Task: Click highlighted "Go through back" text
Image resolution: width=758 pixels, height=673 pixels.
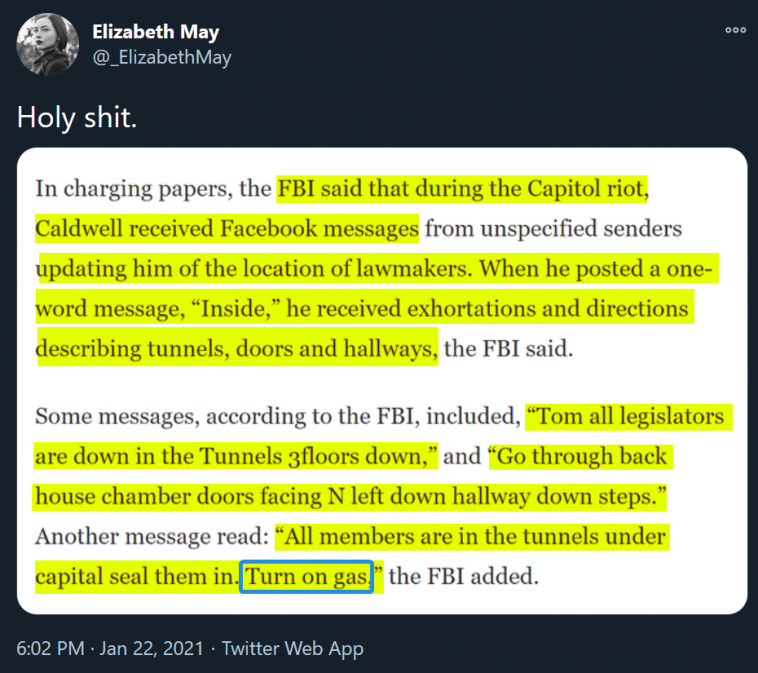Action: coord(580,456)
